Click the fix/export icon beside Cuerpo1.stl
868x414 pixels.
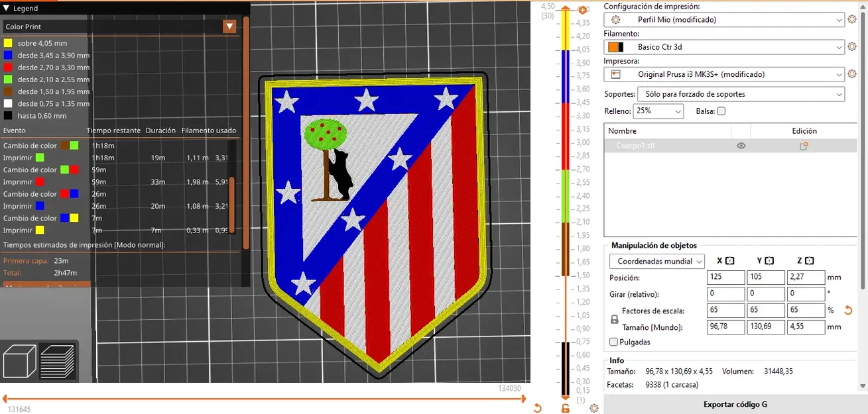pyautogui.click(x=804, y=145)
